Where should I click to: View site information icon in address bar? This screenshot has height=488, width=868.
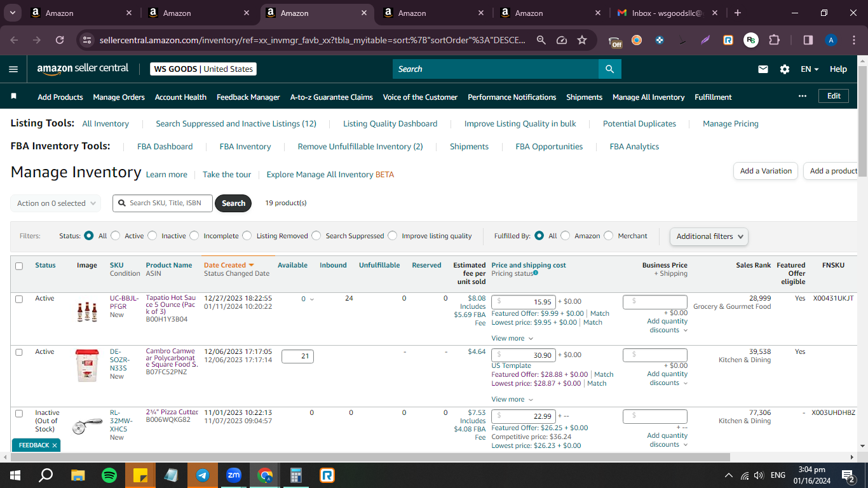tap(87, 40)
